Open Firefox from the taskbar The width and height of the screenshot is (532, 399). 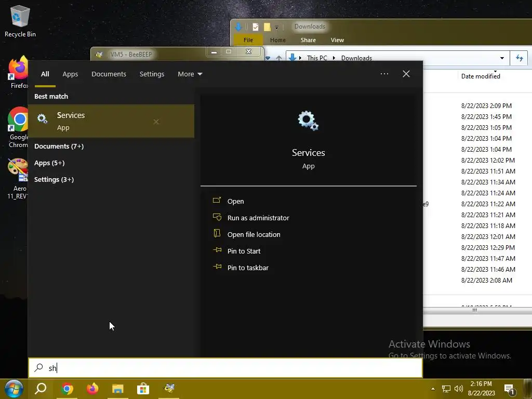pyautogui.click(x=92, y=389)
